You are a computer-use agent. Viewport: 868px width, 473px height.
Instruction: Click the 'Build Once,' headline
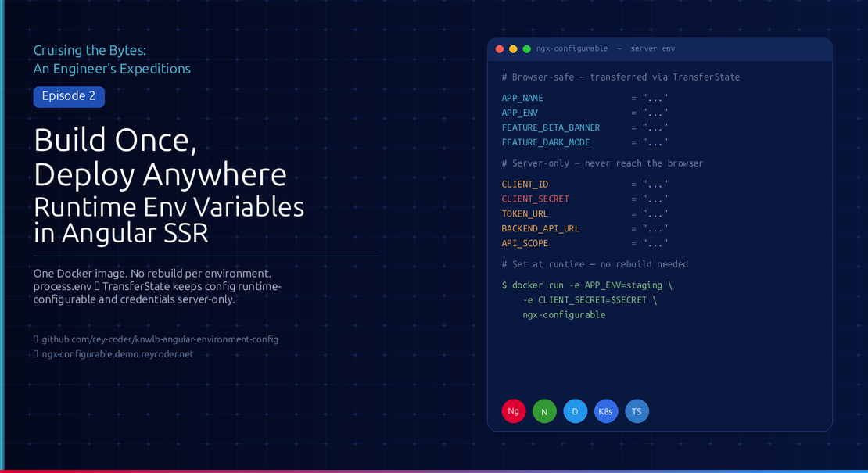pyautogui.click(x=115, y=141)
